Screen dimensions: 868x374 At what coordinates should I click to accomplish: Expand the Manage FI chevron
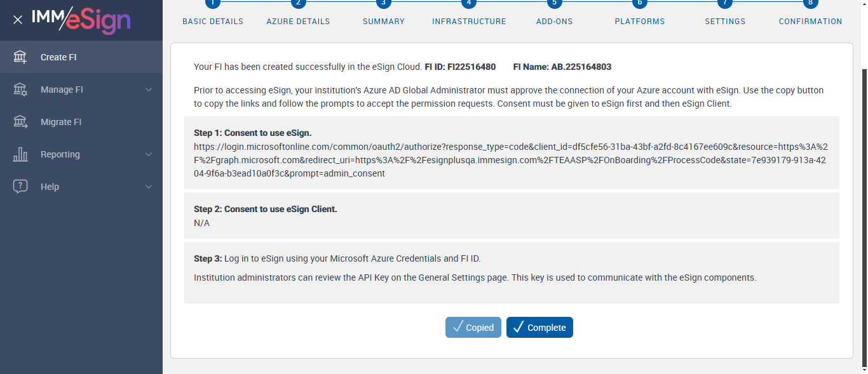[149, 90]
